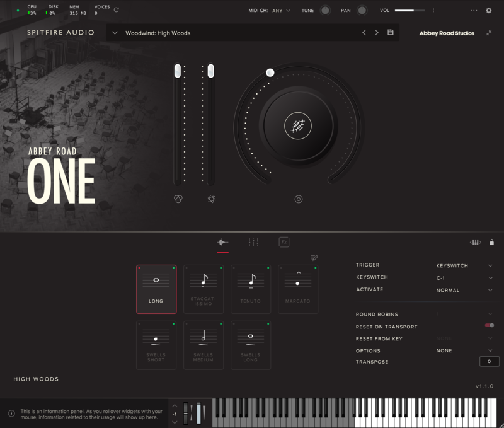The image size is (504, 428).
Task: Go to previous preset arrow
Action: (364, 33)
